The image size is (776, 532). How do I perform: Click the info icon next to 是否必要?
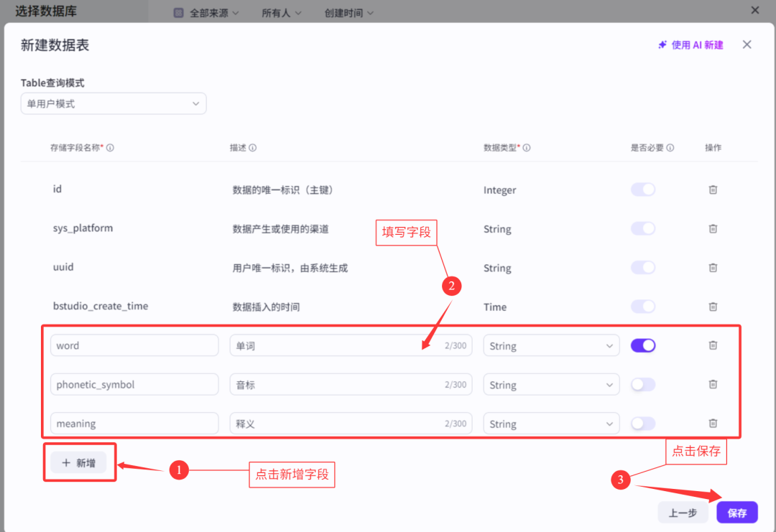pyautogui.click(x=669, y=147)
